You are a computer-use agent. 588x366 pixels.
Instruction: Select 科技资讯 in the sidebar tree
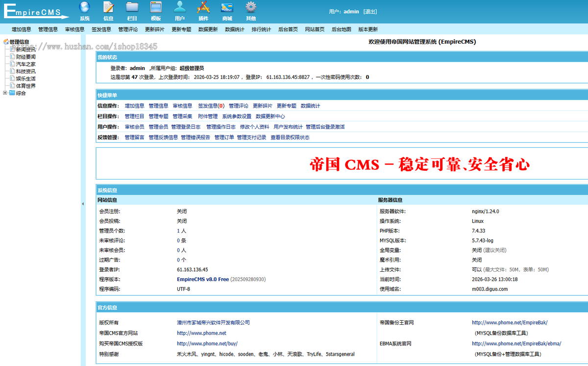[25, 71]
